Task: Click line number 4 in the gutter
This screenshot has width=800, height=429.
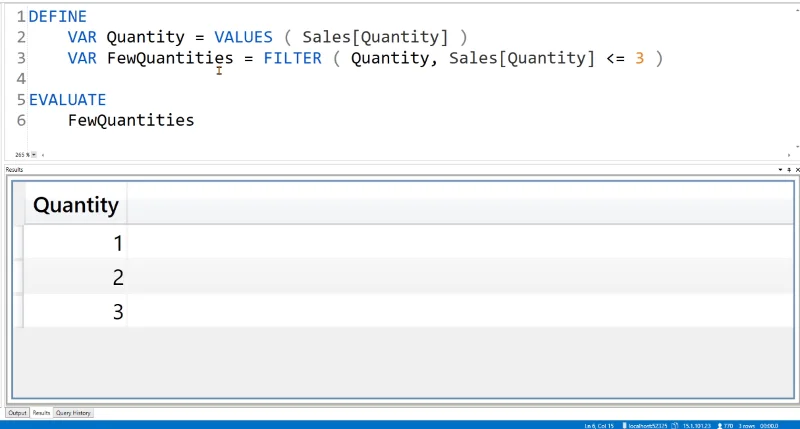Action: [x=21, y=79]
